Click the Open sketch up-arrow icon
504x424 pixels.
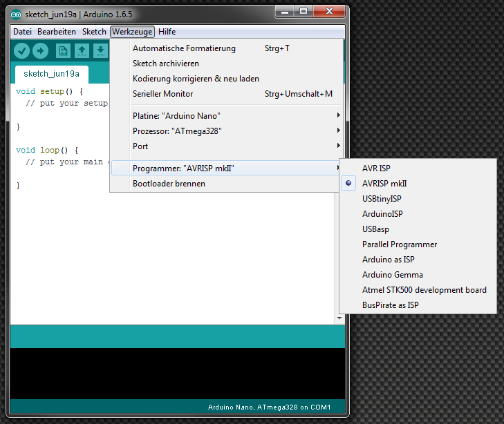pos(82,50)
